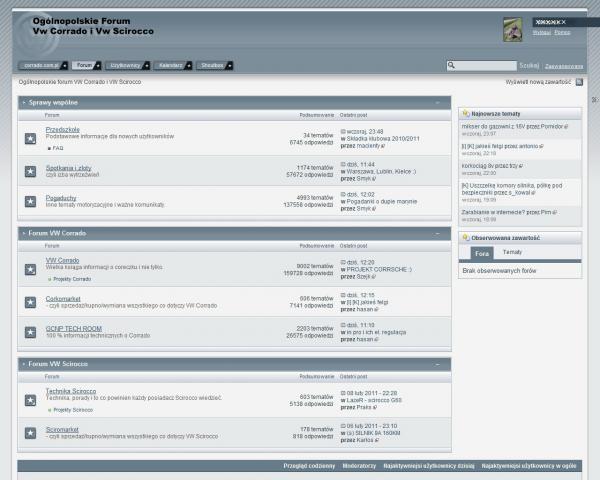The height and width of the screenshot is (480, 600).
Task: Click the magnifier icon in the search box
Action: point(452,65)
